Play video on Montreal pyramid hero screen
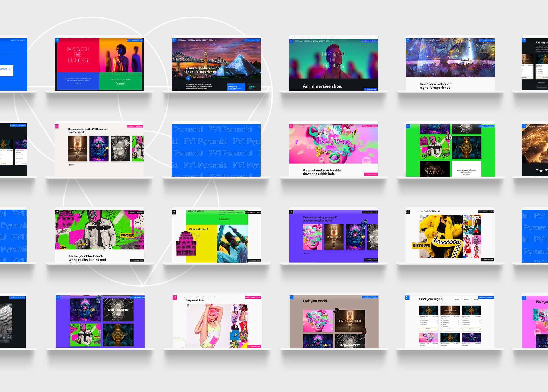The height and width of the screenshot is (392, 548). click(x=188, y=78)
